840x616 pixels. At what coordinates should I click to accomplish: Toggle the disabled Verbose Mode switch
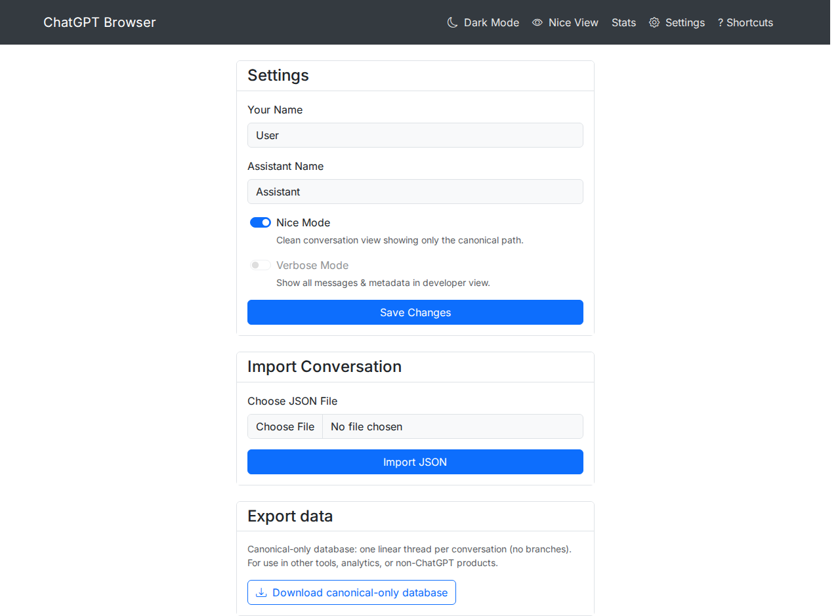tap(261, 265)
